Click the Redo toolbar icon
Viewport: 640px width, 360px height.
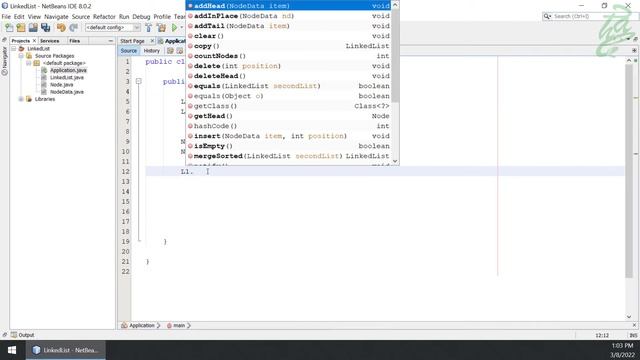click(x=73, y=27)
